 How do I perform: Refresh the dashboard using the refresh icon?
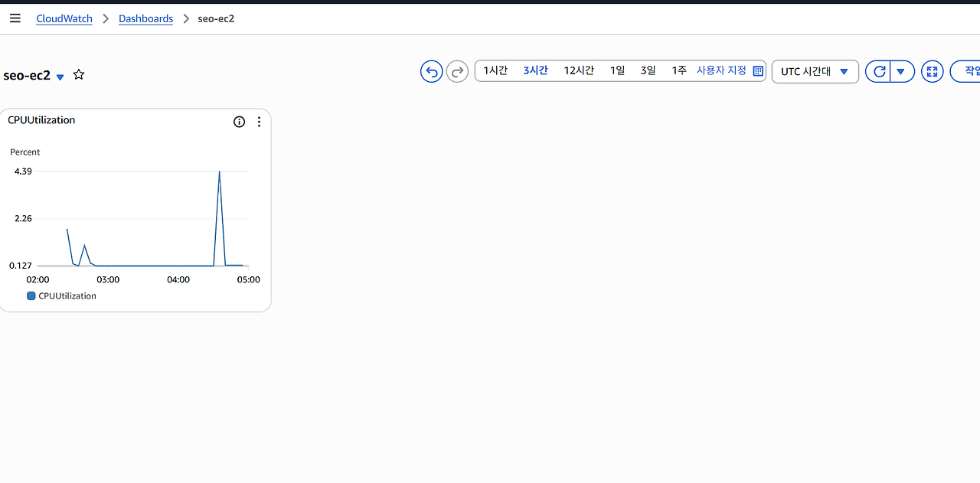(879, 71)
